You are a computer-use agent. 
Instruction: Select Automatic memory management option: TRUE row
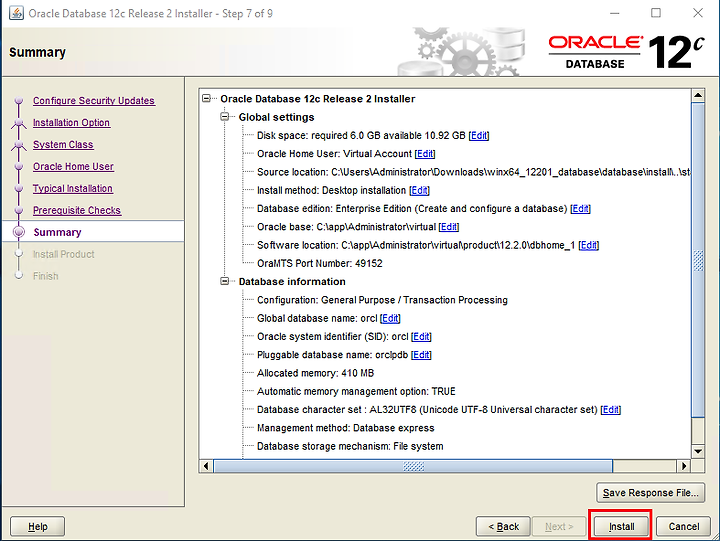pyautogui.click(x=356, y=392)
